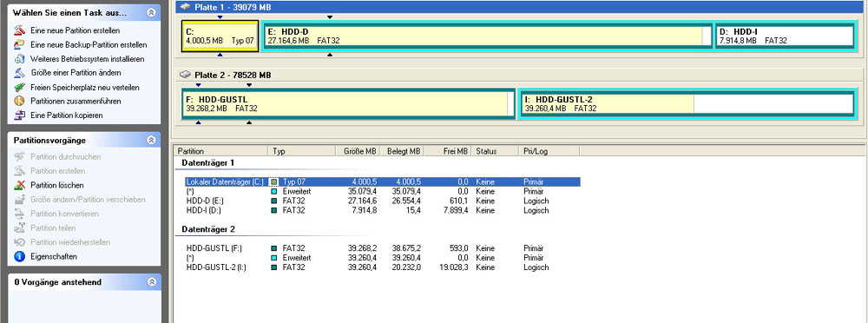Select the C: partition block on Platte 1

click(220, 36)
